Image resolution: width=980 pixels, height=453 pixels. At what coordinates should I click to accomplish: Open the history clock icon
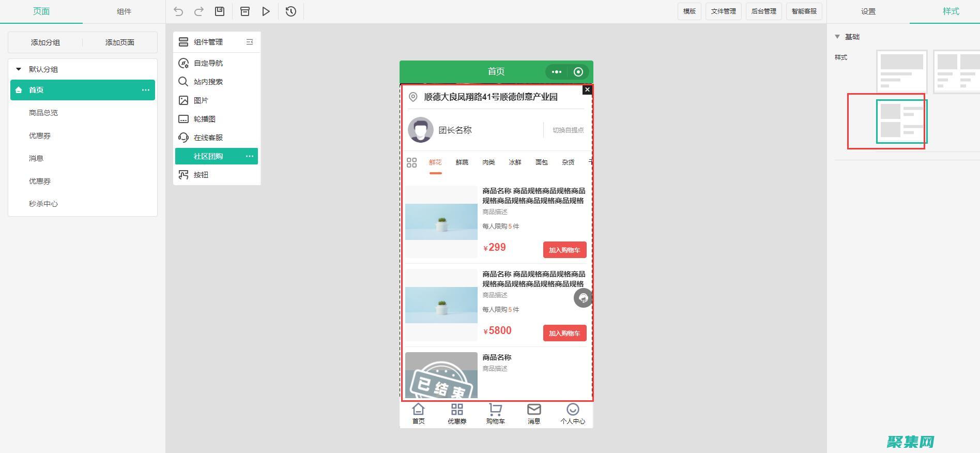pos(291,11)
